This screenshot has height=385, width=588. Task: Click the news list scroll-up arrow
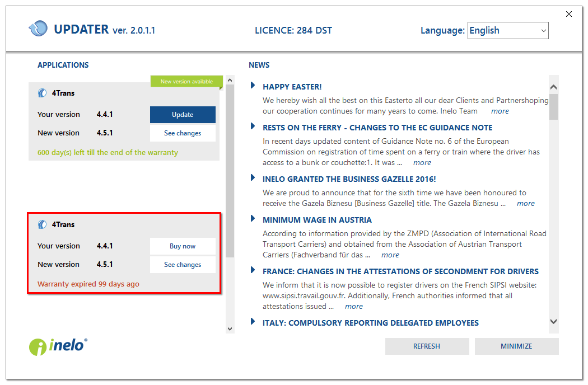[553, 87]
